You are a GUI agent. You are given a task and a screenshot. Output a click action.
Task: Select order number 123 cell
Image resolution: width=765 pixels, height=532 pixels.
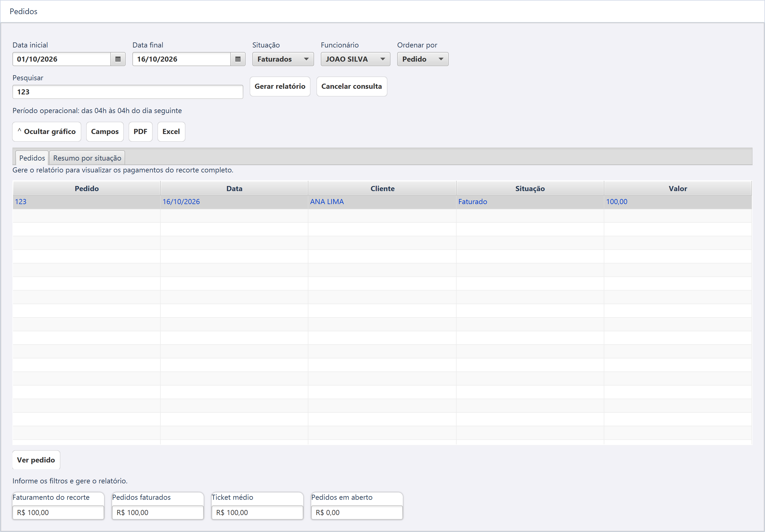87,202
